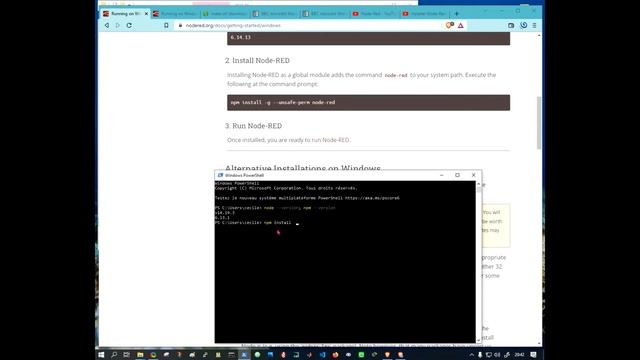Click the npm install --unsafe-perm node-red code block

coord(368,102)
